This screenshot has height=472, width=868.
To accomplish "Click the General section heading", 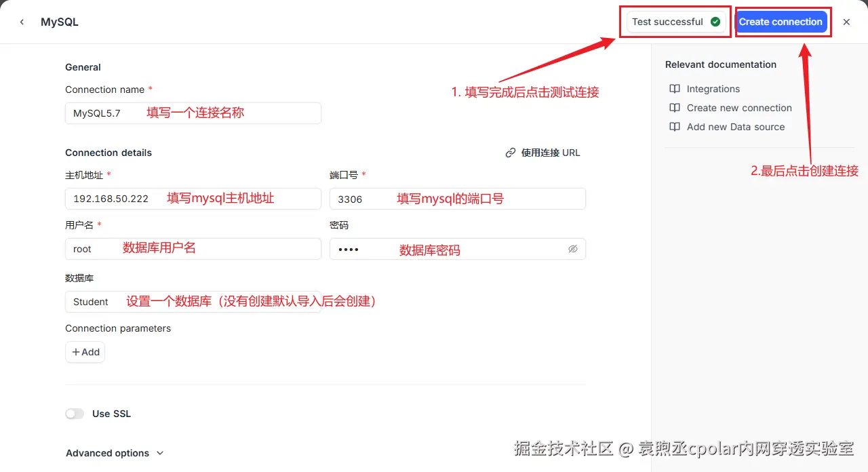I will coord(83,67).
